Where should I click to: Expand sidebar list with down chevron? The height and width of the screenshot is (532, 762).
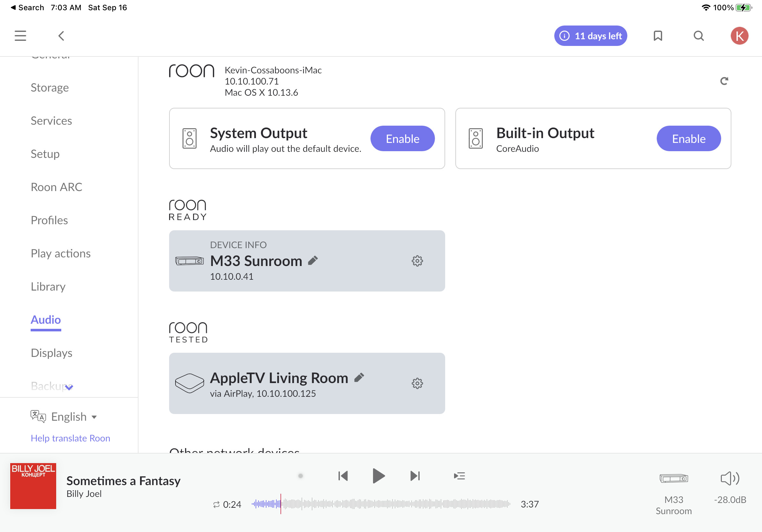coord(69,388)
